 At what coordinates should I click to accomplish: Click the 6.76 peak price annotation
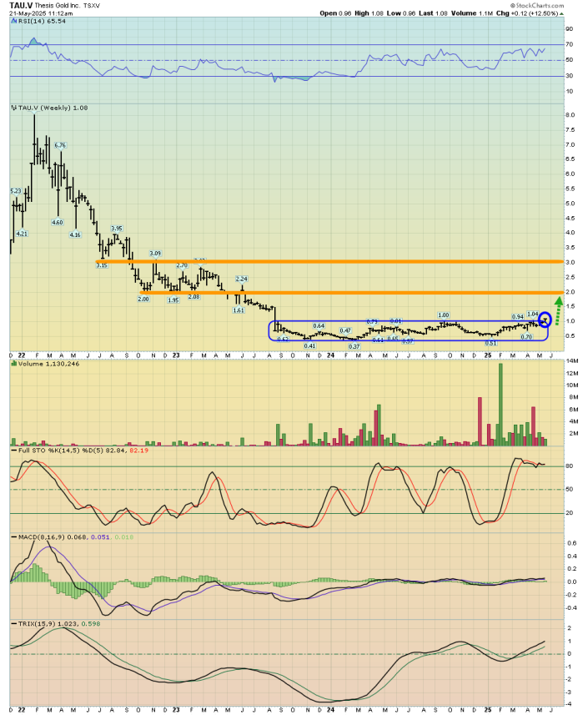pyautogui.click(x=60, y=145)
